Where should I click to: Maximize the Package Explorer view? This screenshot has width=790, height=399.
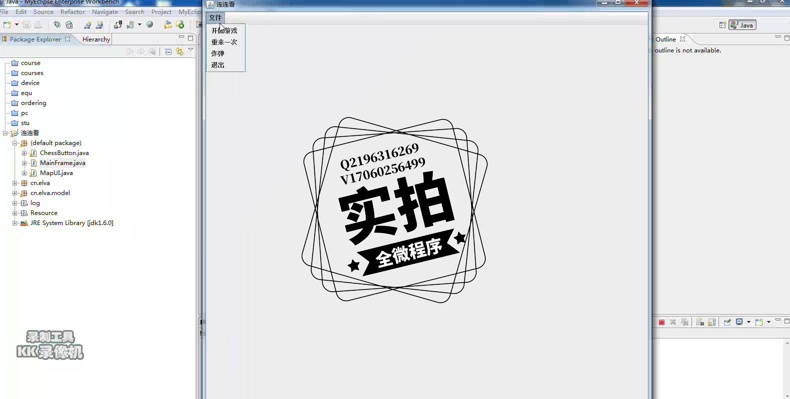click(x=190, y=38)
